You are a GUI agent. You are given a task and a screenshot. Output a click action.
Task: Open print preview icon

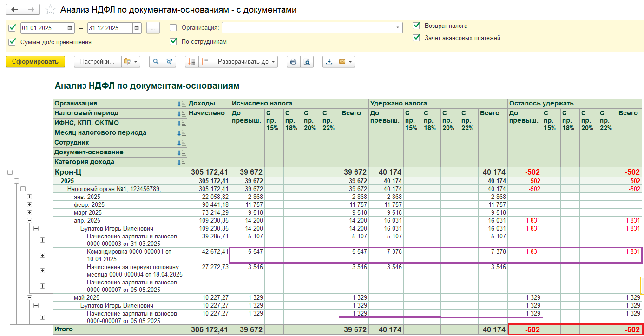click(307, 61)
